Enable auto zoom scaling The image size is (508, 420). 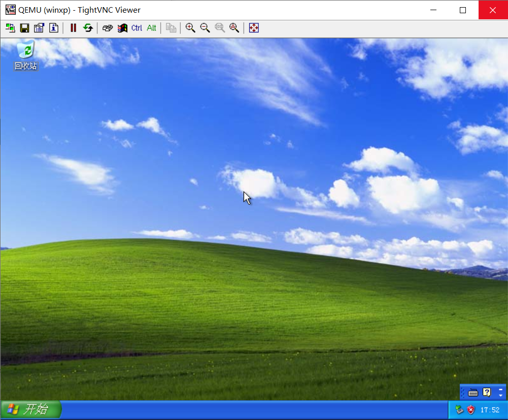tap(234, 28)
